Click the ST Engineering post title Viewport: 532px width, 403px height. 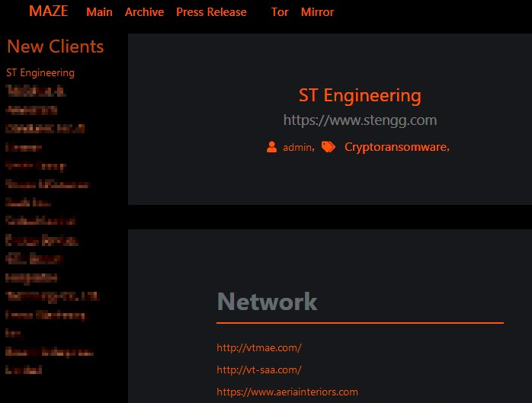[x=360, y=95]
